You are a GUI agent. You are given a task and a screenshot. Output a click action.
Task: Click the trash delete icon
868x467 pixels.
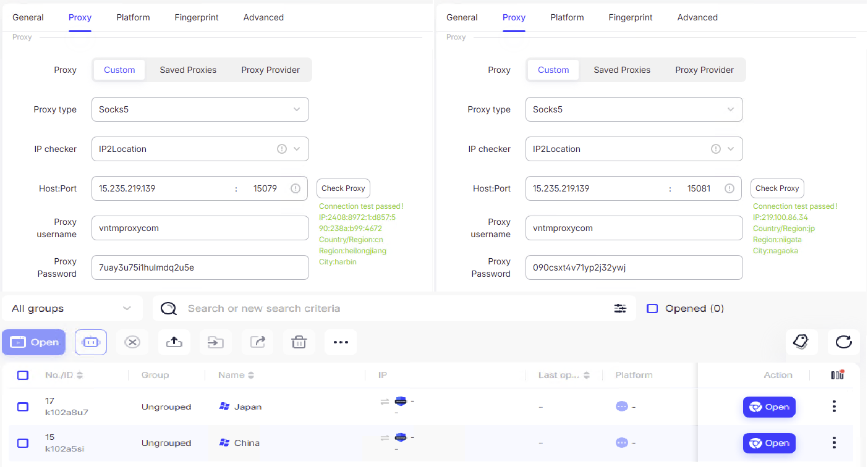pyautogui.click(x=299, y=342)
